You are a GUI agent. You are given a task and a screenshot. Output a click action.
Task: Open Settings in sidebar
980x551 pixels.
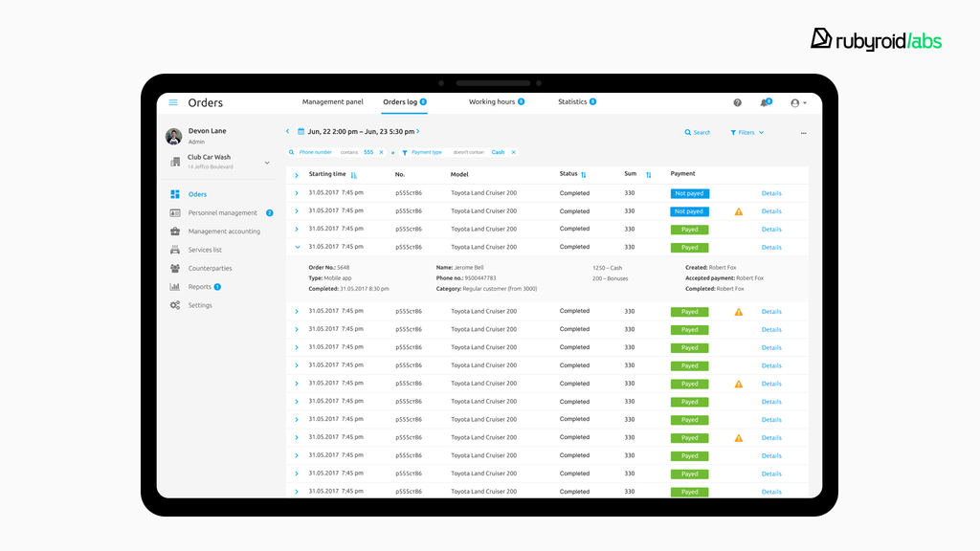pos(200,305)
